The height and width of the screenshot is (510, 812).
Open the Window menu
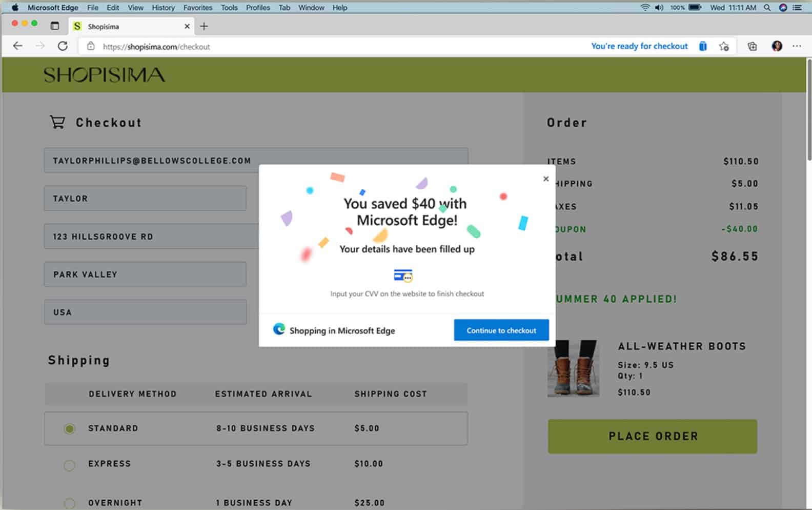pos(311,8)
